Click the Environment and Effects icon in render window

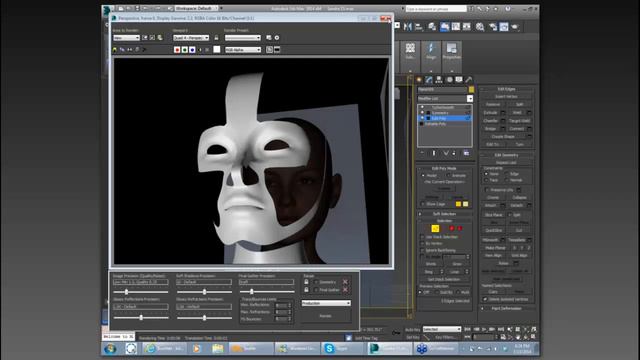tap(277, 38)
